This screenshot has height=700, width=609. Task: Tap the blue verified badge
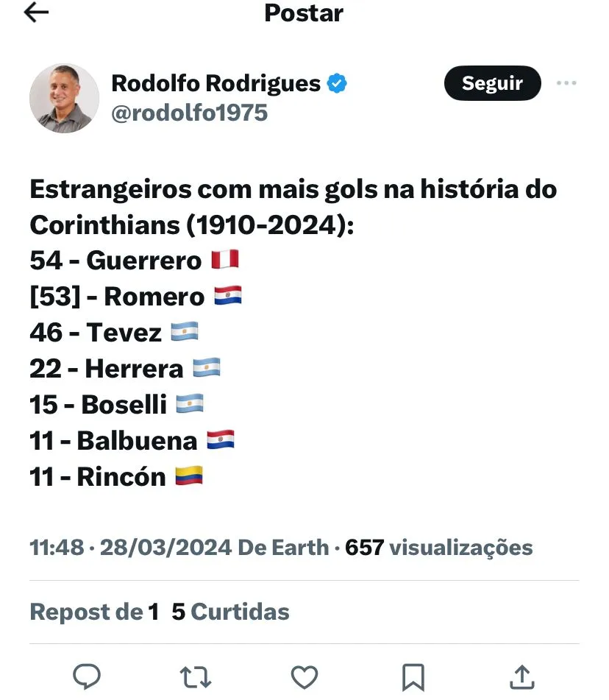[x=337, y=83]
